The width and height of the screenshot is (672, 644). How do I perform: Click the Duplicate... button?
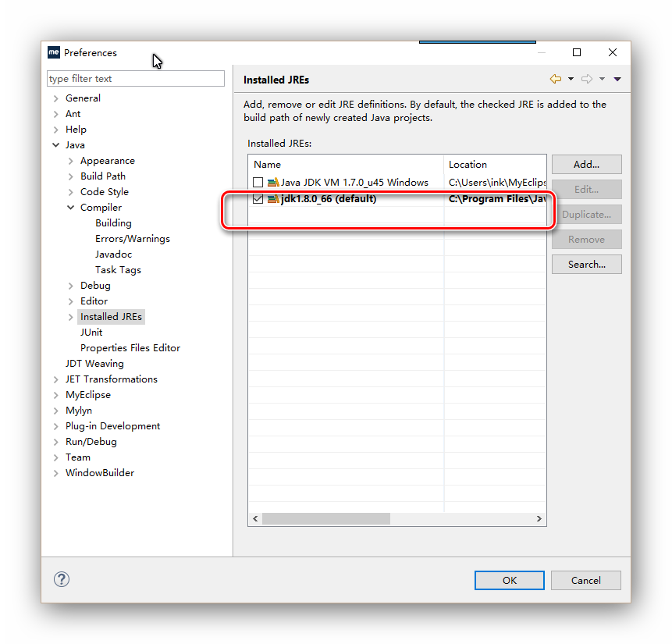pyautogui.click(x=587, y=215)
